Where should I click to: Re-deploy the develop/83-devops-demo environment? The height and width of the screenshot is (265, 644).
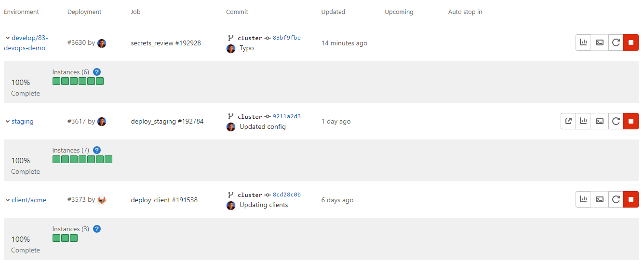point(616,42)
